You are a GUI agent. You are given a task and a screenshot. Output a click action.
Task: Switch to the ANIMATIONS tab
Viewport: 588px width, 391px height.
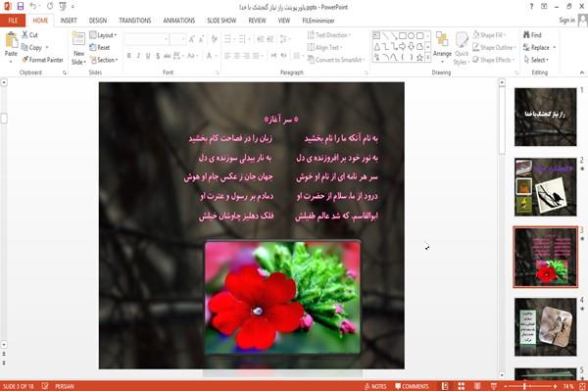click(x=179, y=21)
